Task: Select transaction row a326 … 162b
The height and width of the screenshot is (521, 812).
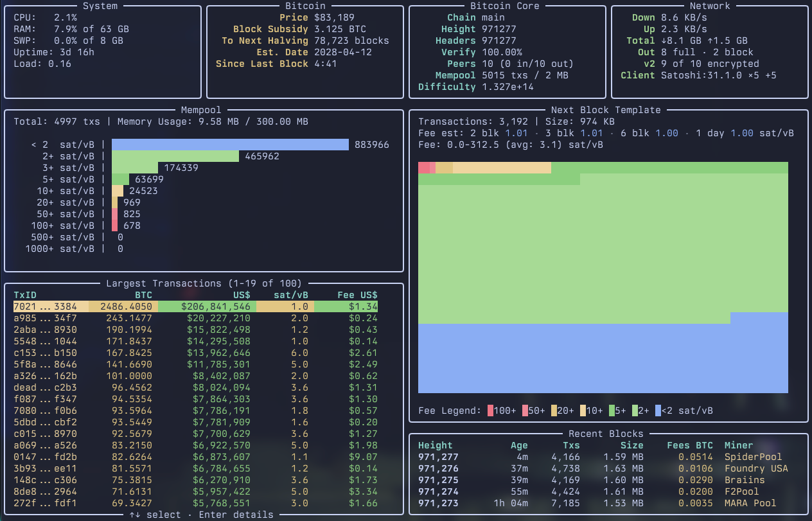Action: [x=196, y=376]
